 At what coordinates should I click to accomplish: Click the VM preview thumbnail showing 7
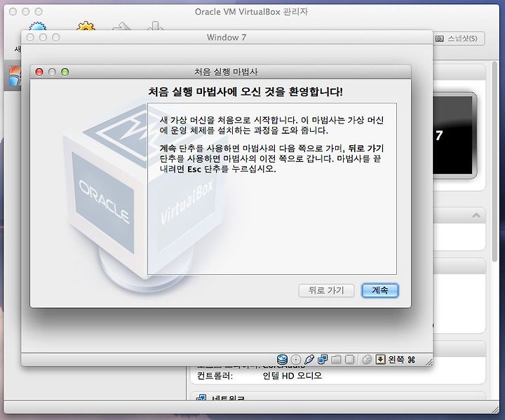click(454, 135)
